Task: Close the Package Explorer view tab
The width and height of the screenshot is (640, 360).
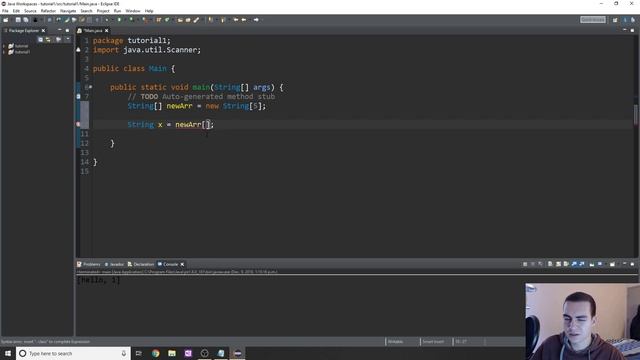Action: click(43, 31)
